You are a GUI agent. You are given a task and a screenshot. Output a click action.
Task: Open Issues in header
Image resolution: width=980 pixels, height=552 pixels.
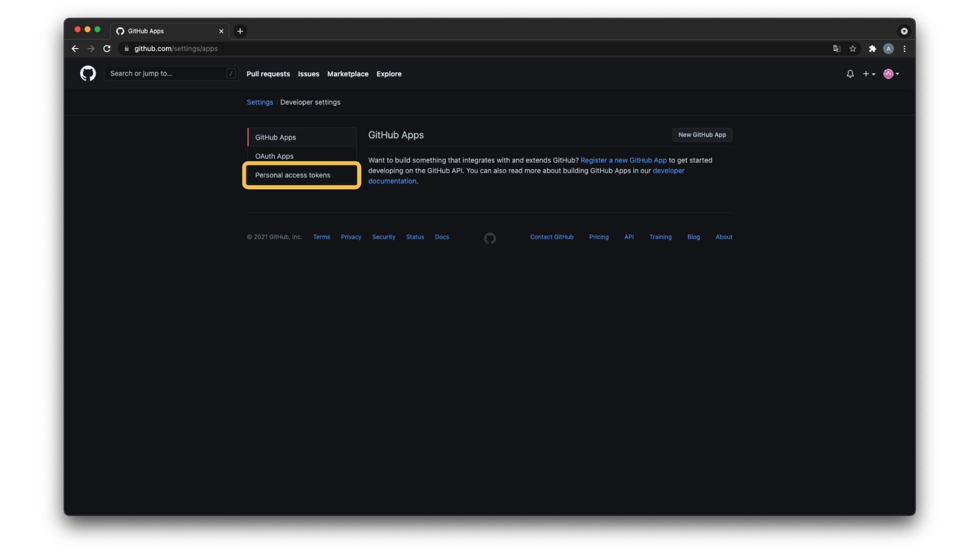click(x=308, y=74)
